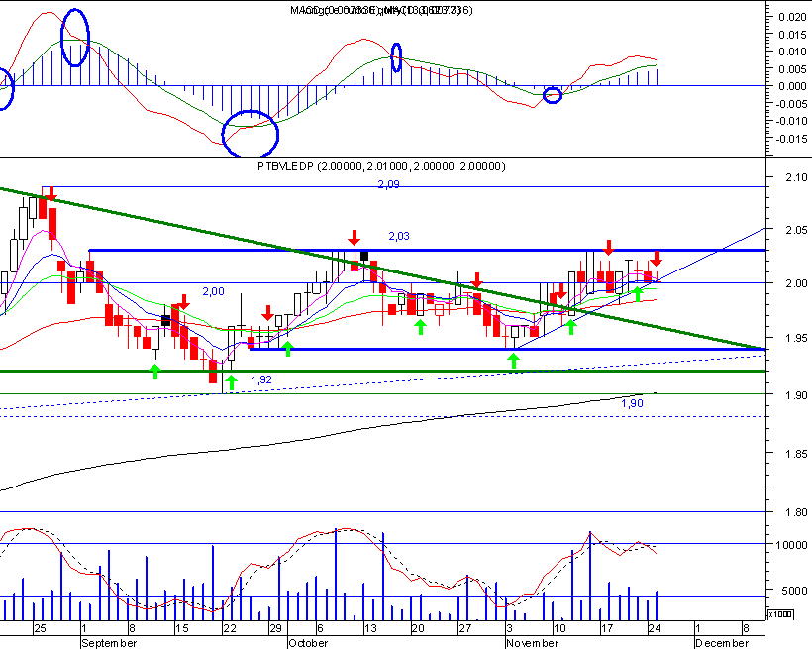Click the 0.000 MACD zero-line value
Image resolution: width=812 pixels, height=649 pixels.
point(792,86)
